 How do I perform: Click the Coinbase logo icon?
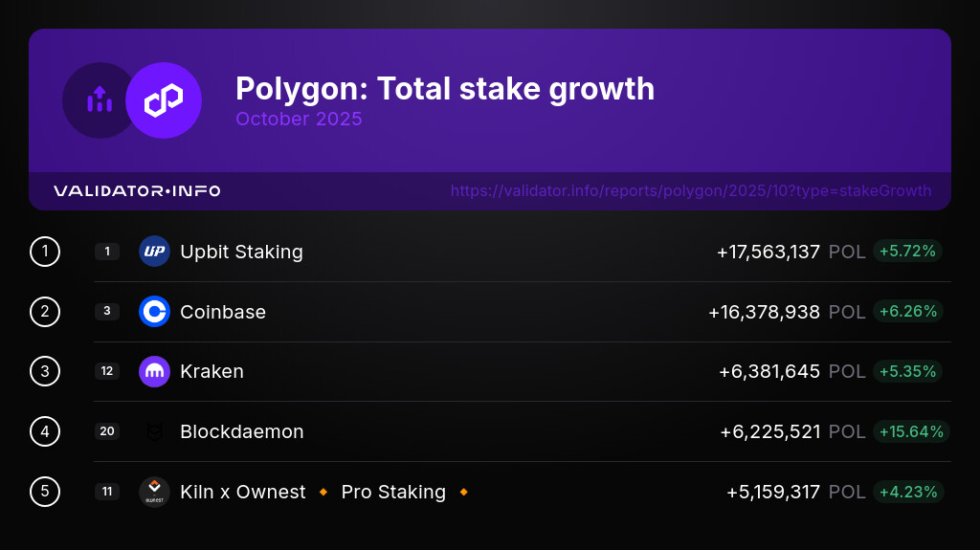pyautogui.click(x=154, y=312)
